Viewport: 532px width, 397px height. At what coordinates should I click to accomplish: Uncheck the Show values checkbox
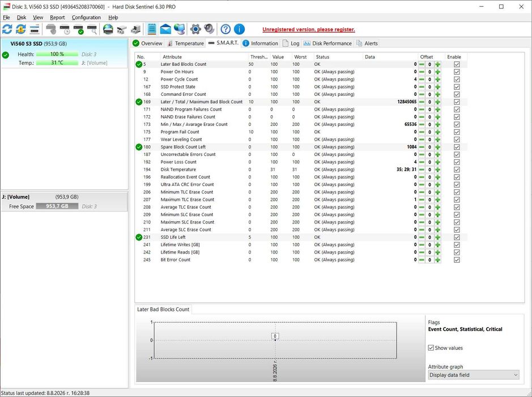click(431, 348)
